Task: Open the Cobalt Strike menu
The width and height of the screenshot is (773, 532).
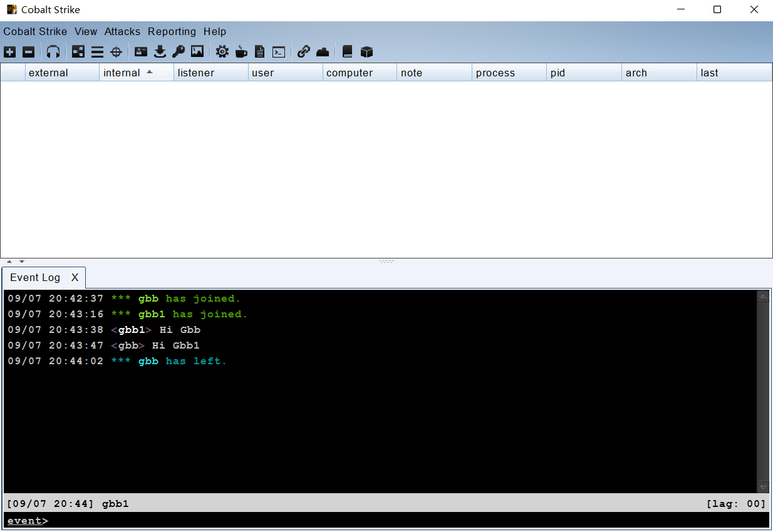Action: click(35, 31)
